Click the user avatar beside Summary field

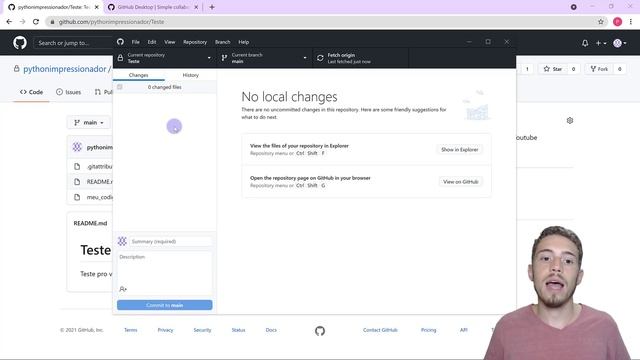122,241
